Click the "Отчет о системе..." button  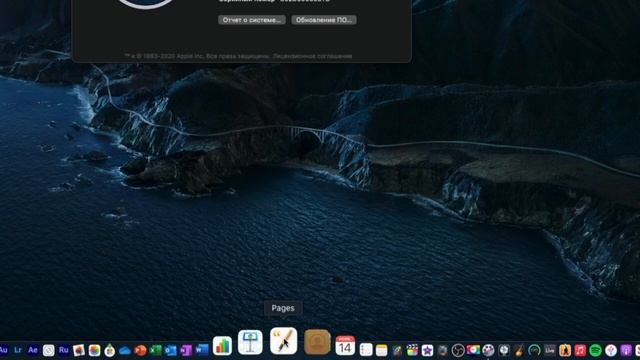click(x=252, y=20)
